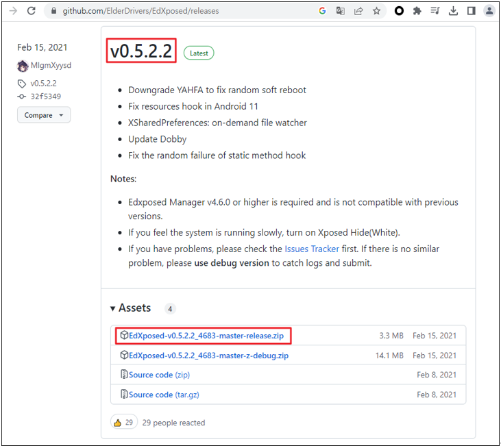Open the Extensions puzzle icon
Screen dimensions: 501x448
click(417, 11)
